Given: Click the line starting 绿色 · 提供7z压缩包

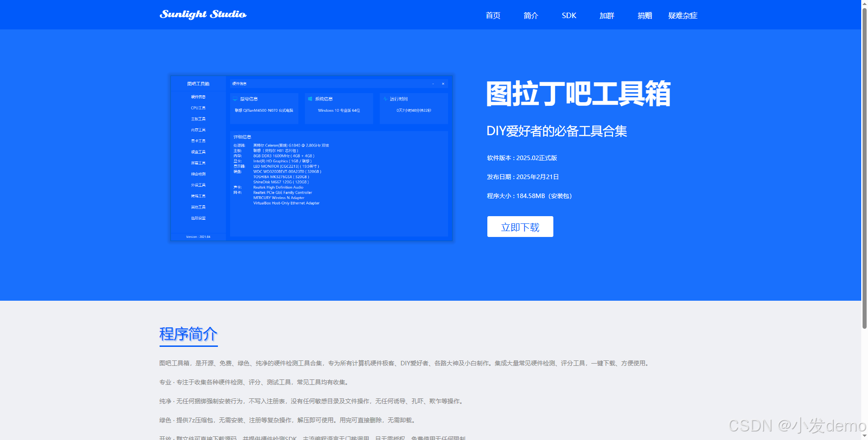Looking at the screenshot, I should click(x=288, y=420).
